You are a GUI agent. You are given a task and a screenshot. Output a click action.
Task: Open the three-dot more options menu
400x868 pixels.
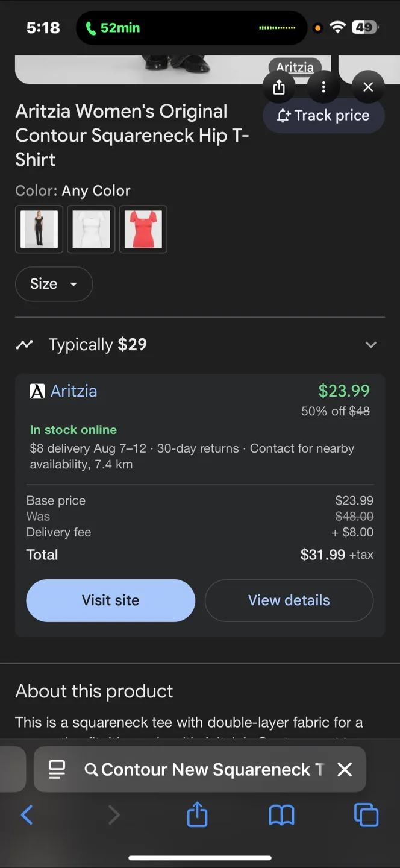coord(323,87)
